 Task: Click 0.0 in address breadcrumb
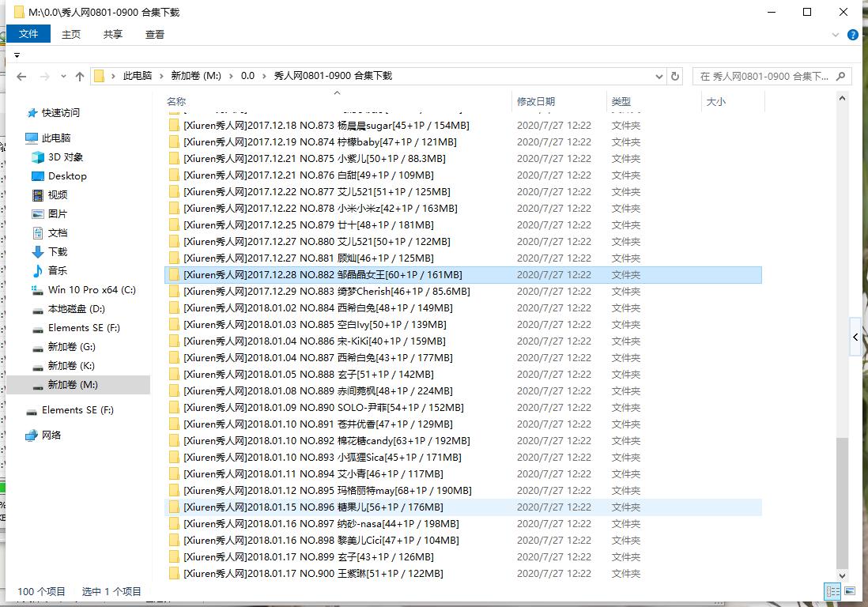point(247,76)
